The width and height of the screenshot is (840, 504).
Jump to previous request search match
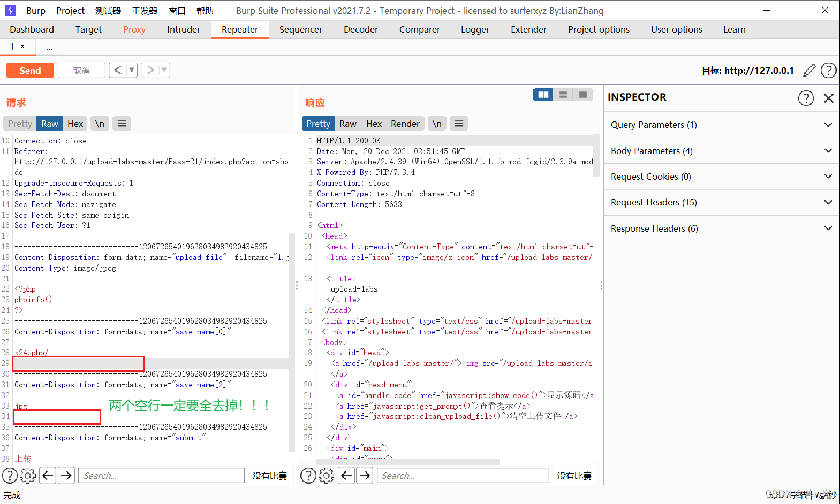click(x=48, y=475)
